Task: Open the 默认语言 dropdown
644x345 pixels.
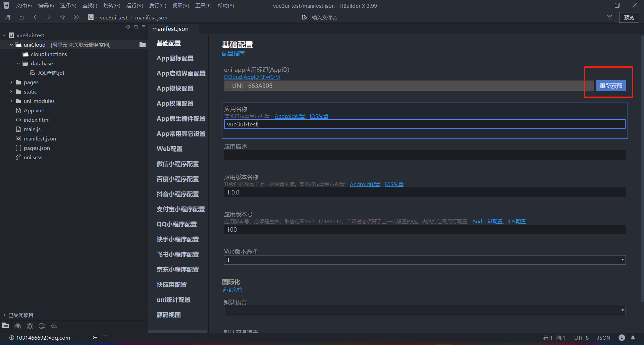Action: click(x=425, y=310)
